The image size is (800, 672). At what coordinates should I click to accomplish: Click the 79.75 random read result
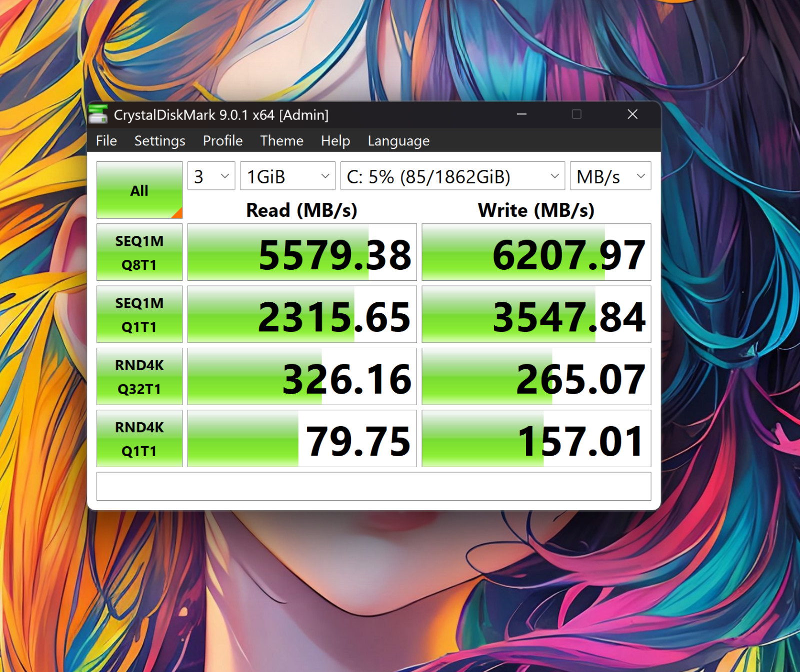click(x=302, y=439)
